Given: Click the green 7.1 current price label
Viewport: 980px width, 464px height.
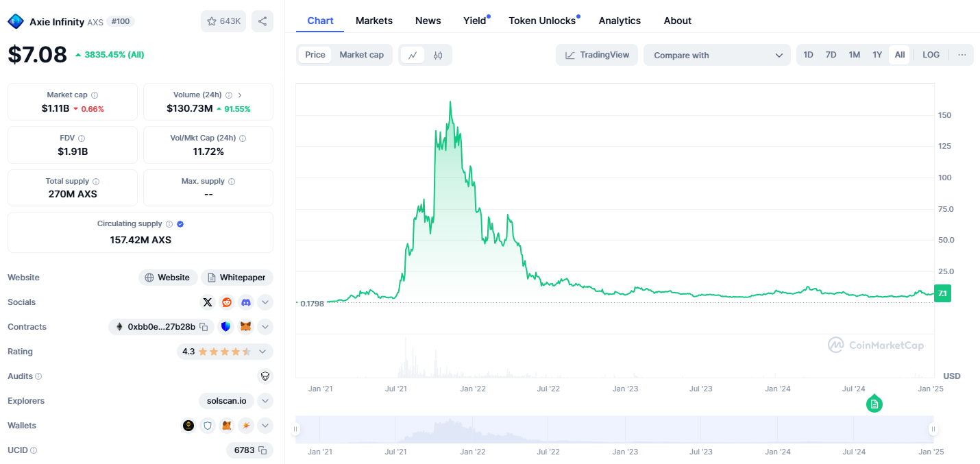Looking at the screenshot, I should [942, 293].
